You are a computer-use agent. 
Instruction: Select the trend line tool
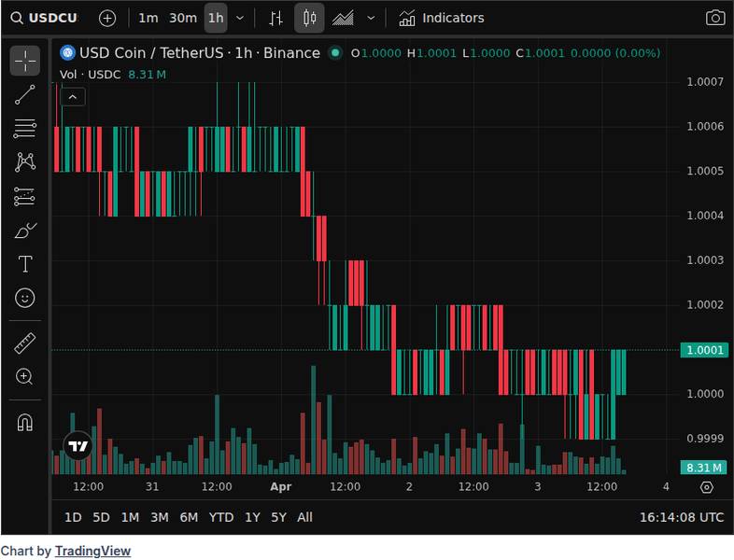25,94
